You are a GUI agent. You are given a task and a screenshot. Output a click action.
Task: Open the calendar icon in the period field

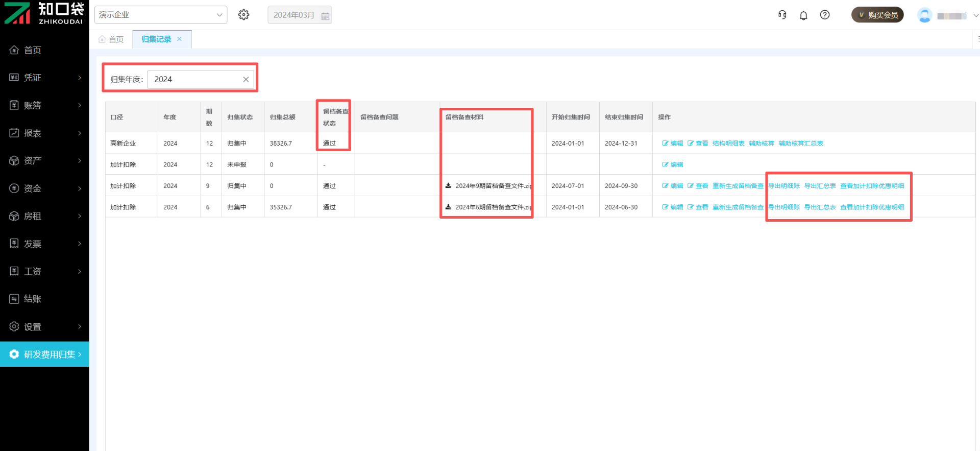pos(325,16)
